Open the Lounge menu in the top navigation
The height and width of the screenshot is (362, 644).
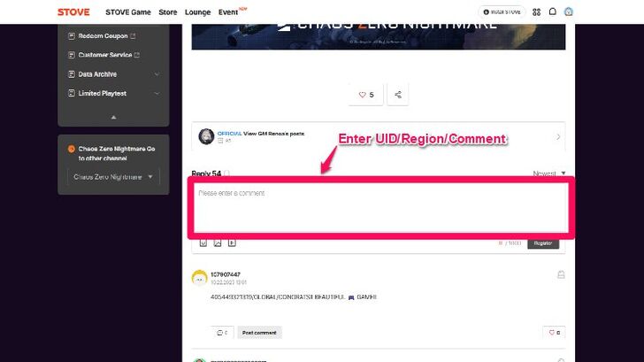pyautogui.click(x=197, y=12)
